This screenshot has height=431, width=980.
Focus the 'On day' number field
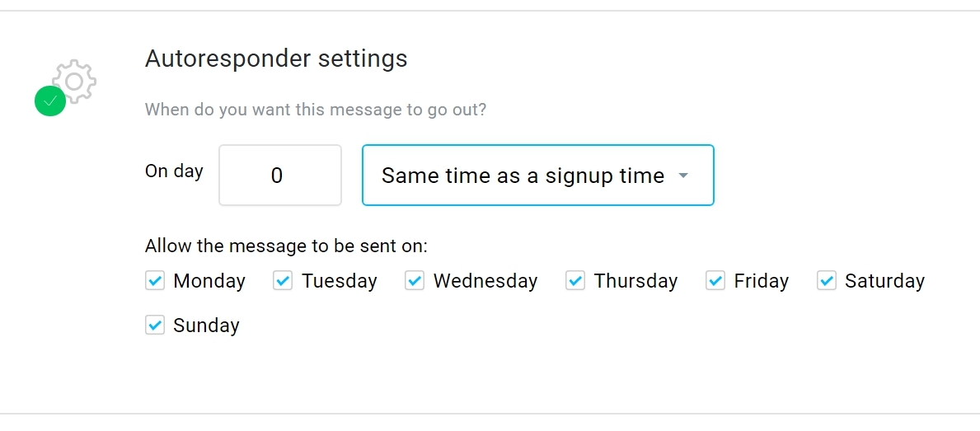[280, 175]
